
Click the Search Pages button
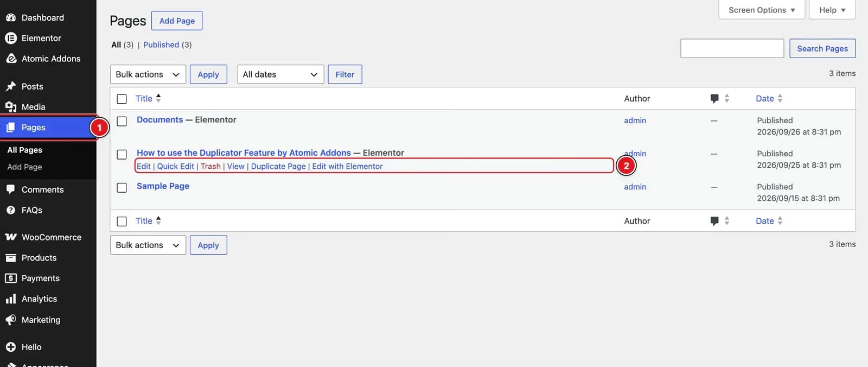coord(822,48)
